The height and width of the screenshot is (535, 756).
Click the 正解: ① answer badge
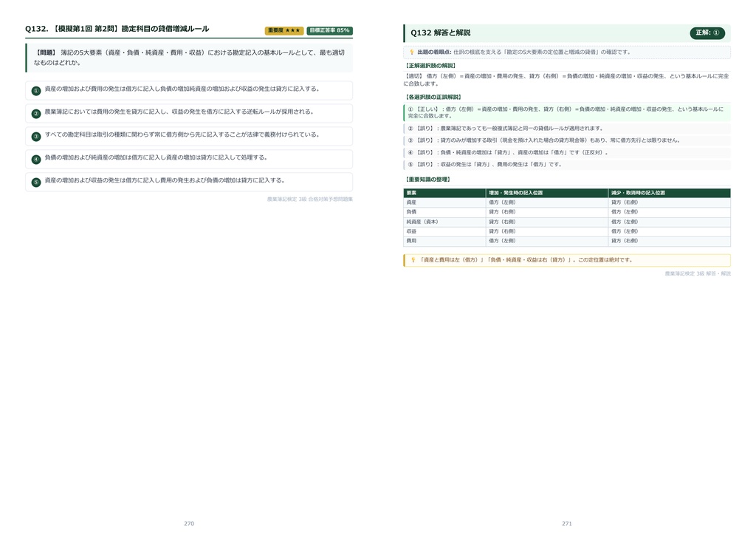[707, 33]
